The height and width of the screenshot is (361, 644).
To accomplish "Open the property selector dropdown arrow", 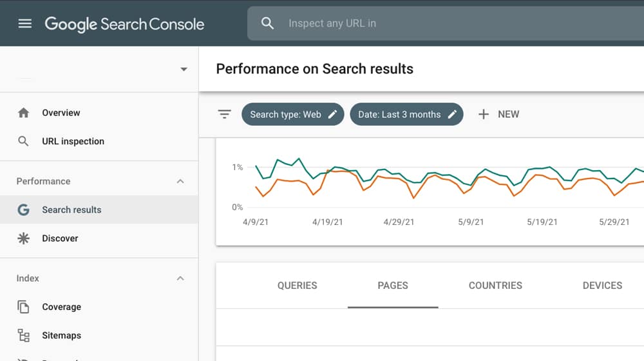I will pyautogui.click(x=184, y=69).
